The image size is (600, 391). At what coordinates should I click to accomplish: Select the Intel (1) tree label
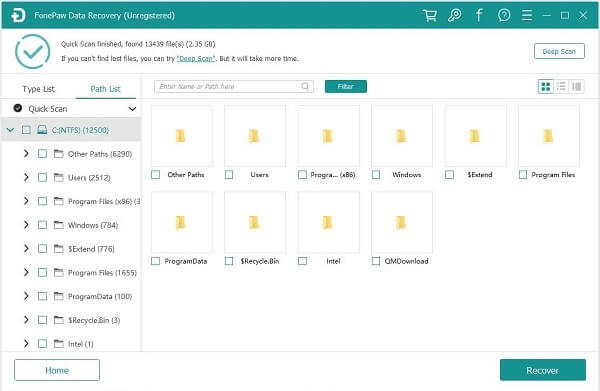[81, 344]
